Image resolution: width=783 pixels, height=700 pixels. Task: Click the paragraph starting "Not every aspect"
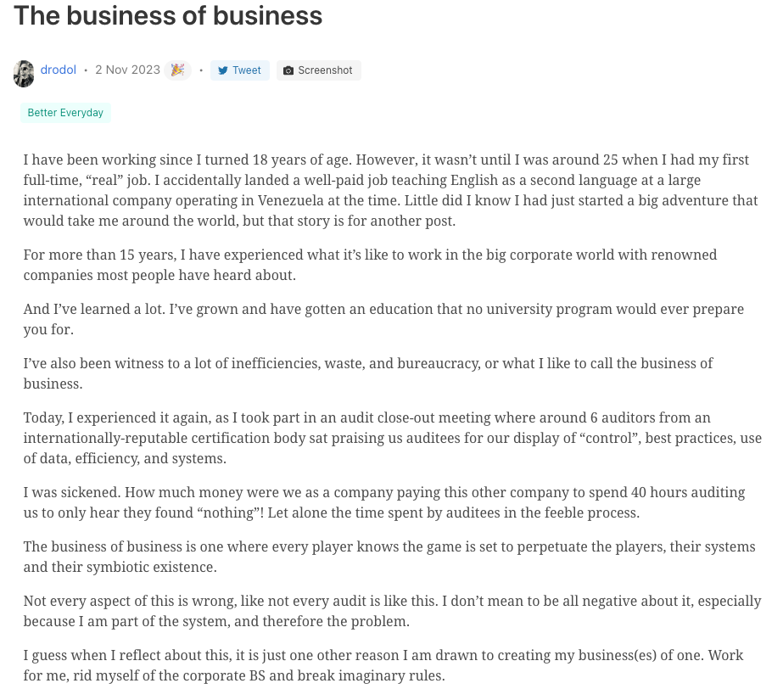point(392,611)
